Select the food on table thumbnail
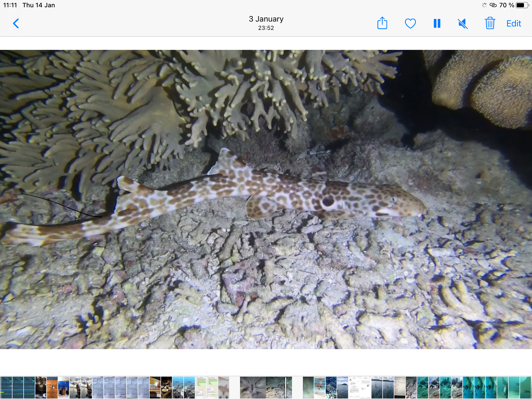The height and width of the screenshot is (399, 532). [x=167, y=387]
